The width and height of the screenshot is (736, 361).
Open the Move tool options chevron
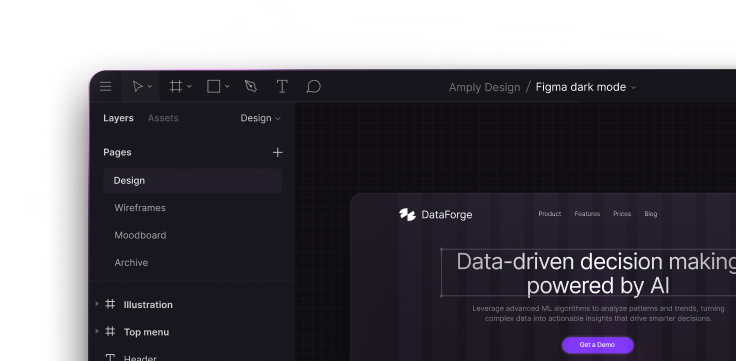[x=150, y=86]
